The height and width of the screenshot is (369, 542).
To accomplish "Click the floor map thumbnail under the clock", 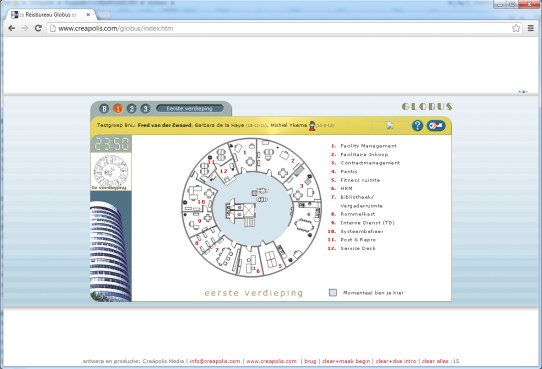I will pyautogui.click(x=111, y=172).
